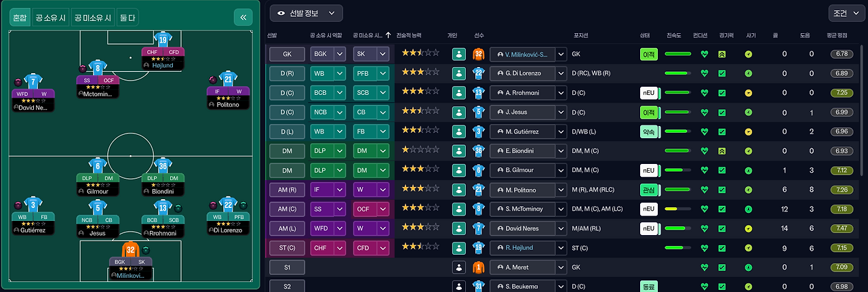This screenshot has width=868, height=292.
Task: Click Politano number 21 shirt on the pitch
Action: [x=228, y=80]
